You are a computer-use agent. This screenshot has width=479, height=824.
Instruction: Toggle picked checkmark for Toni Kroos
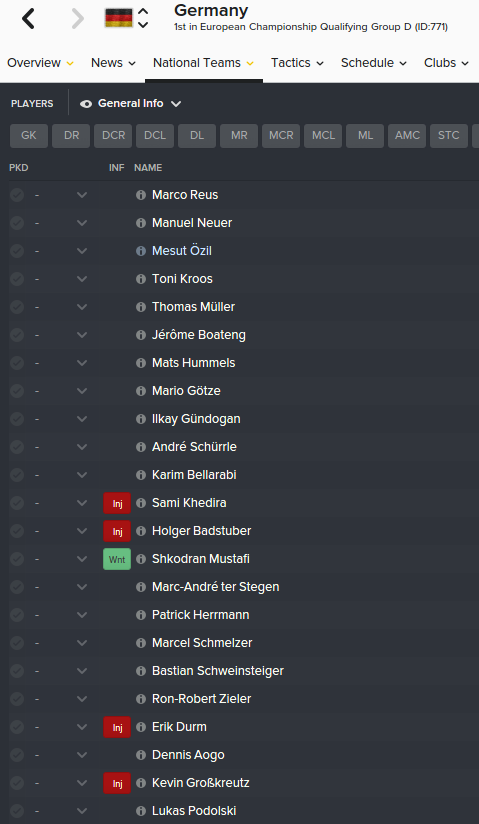tap(17, 279)
